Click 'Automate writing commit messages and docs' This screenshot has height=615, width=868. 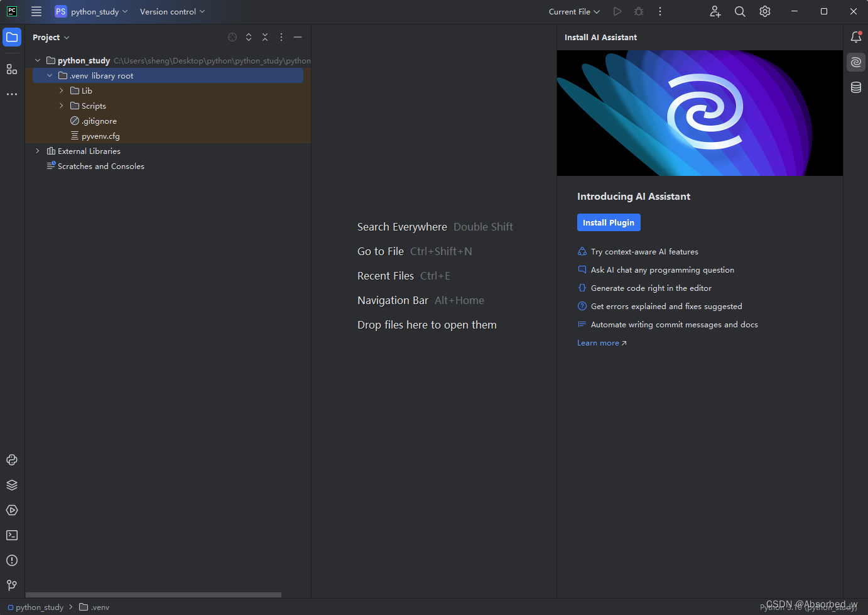point(675,324)
